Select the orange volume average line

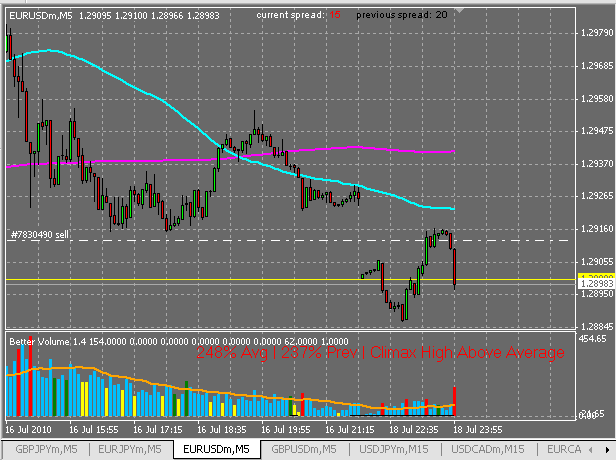[236, 394]
